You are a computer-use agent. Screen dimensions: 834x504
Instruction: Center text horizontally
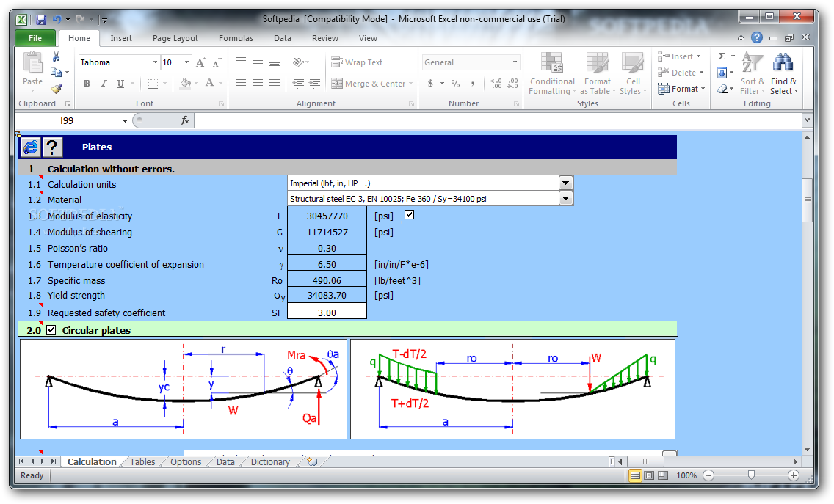coord(258,84)
